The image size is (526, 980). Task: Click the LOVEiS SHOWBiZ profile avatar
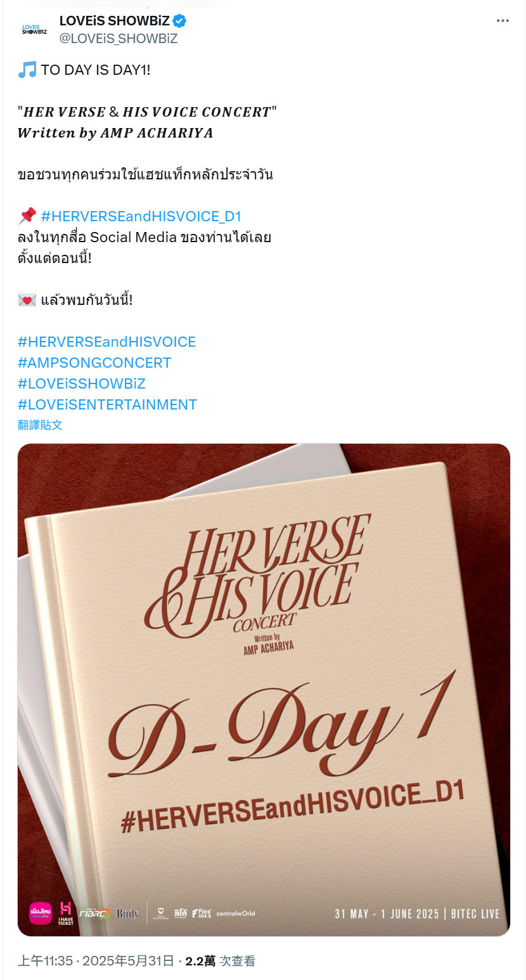34,29
